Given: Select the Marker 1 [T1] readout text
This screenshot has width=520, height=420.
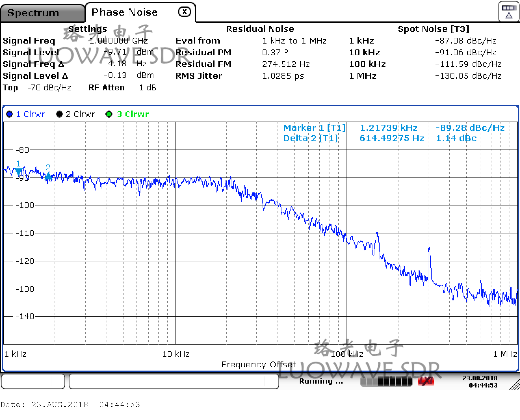Looking at the screenshot, I should (314, 128).
